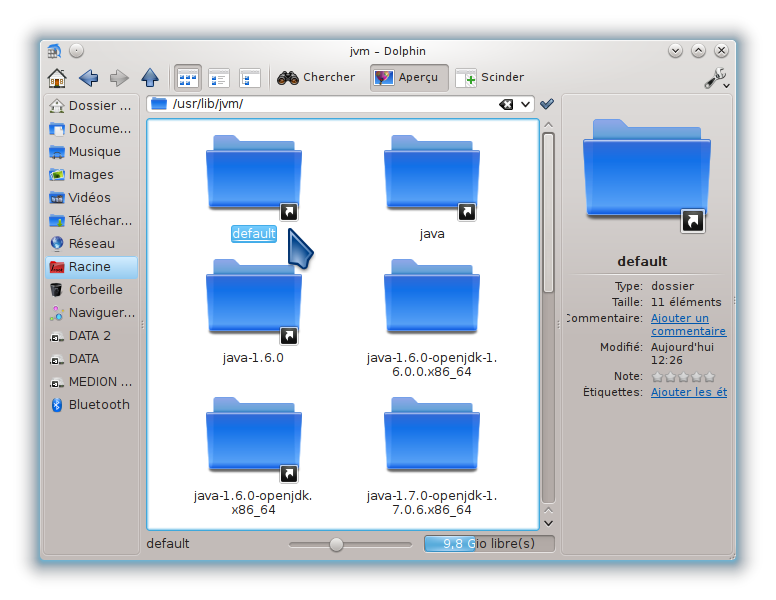
Task: Minimize the Dolphin window
Action: [675, 50]
